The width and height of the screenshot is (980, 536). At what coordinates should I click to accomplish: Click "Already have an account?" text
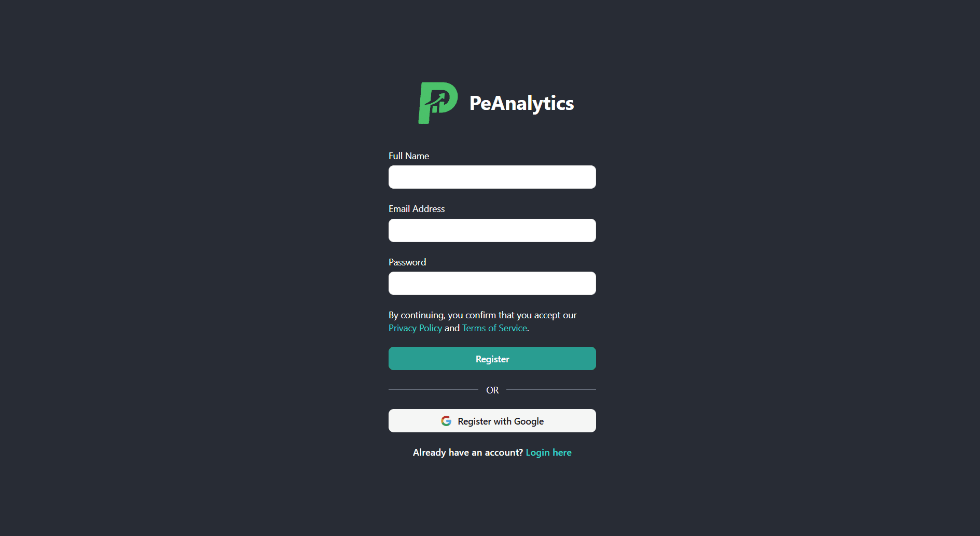[x=467, y=452]
